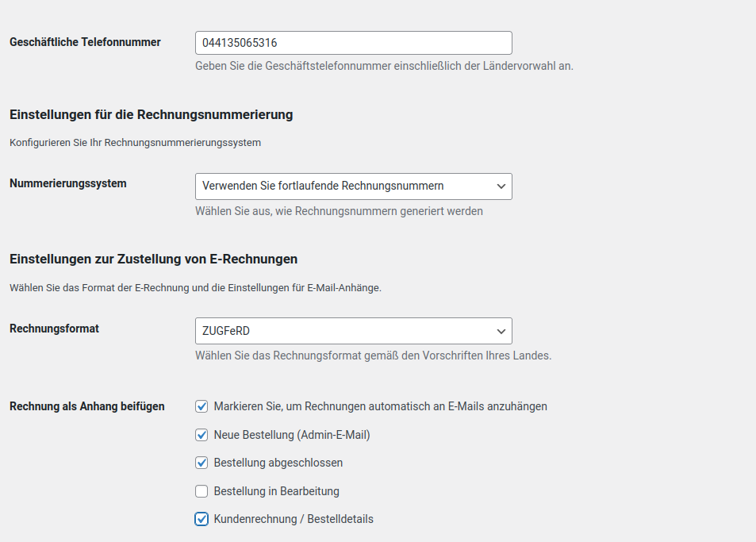Uncheck the automatic invoice email attachment checkbox
The height and width of the screenshot is (542, 756).
201,406
